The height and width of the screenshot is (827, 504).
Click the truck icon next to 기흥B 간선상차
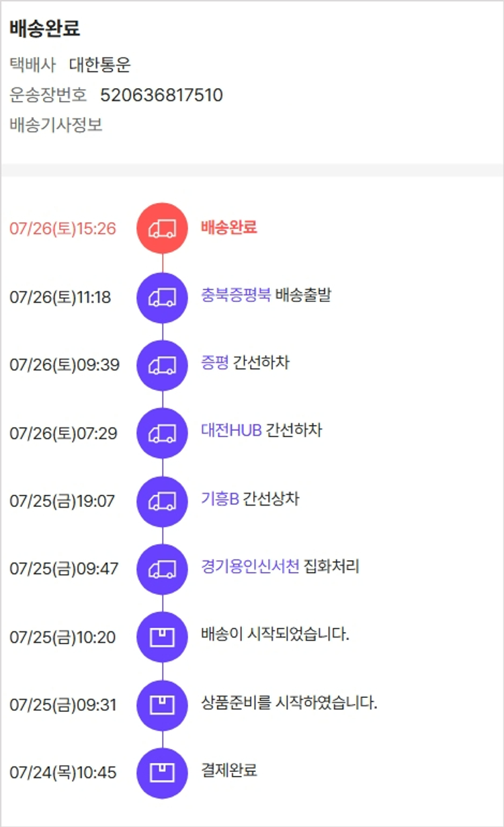tap(162, 501)
